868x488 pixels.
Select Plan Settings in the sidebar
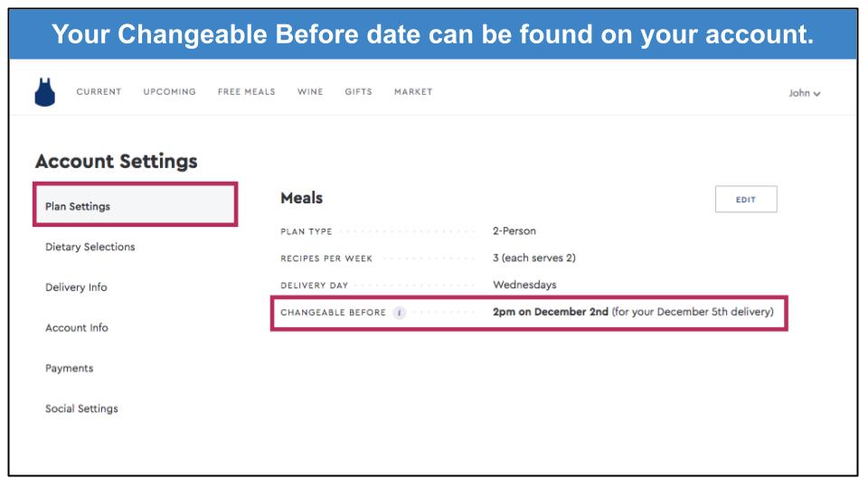point(135,205)
